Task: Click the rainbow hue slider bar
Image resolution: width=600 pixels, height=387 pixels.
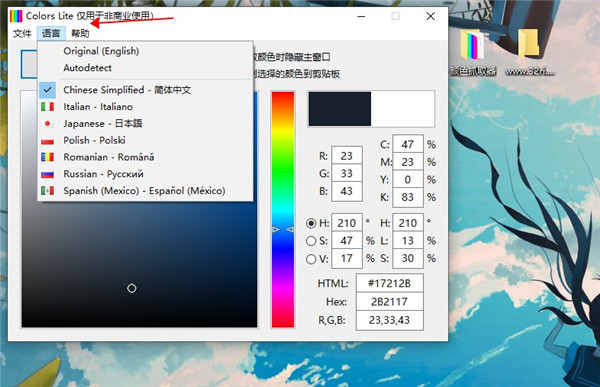Action: [283, 209]
